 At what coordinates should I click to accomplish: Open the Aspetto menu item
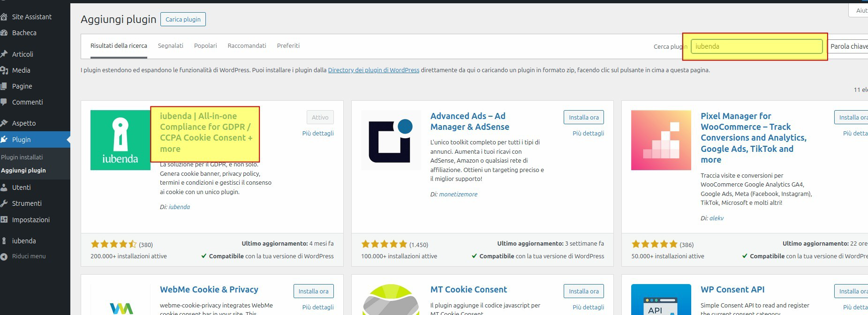(24, 123)
